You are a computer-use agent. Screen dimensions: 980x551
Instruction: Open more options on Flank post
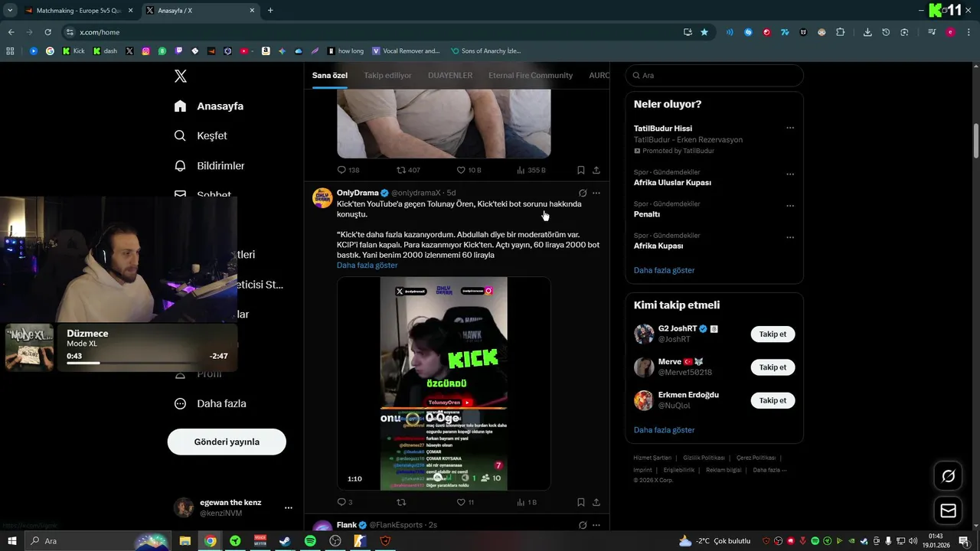click(x=596, y=525)
